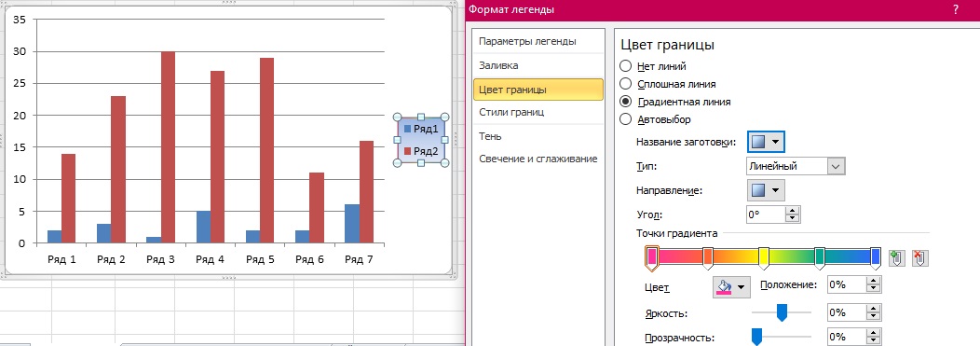Click the red bar above Ряд 5

tap(266, 150)
